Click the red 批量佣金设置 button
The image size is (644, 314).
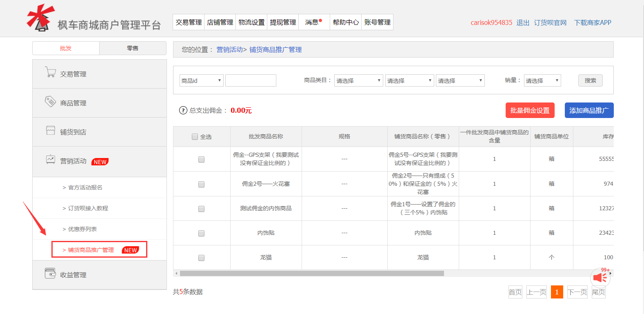[x=530, y=110]
